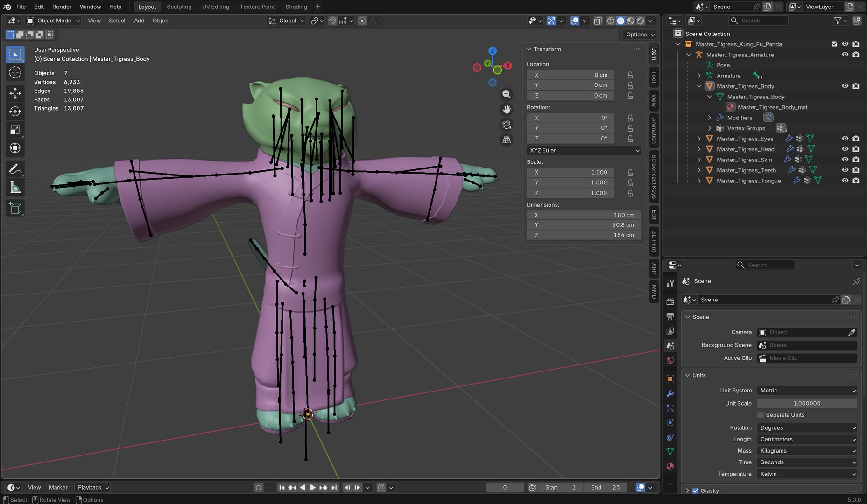Open the Render properties tab icon
Screen dimensions: 867x504
[670, 301]
